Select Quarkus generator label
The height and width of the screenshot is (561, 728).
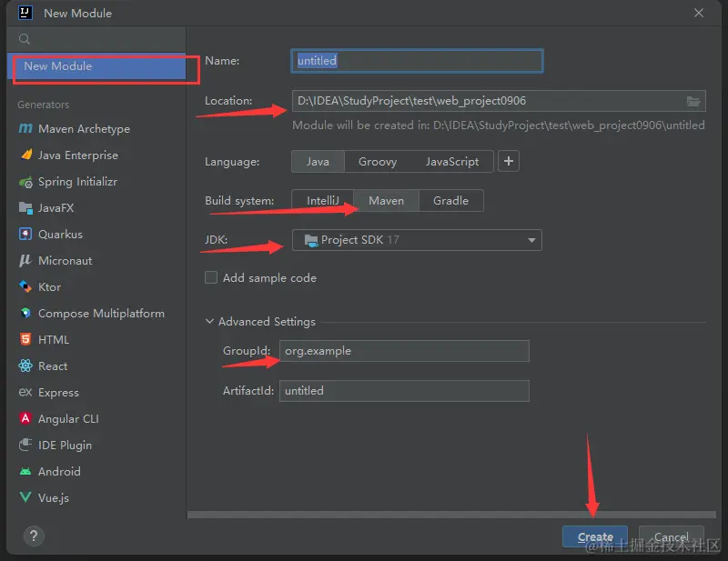point(60,235)
